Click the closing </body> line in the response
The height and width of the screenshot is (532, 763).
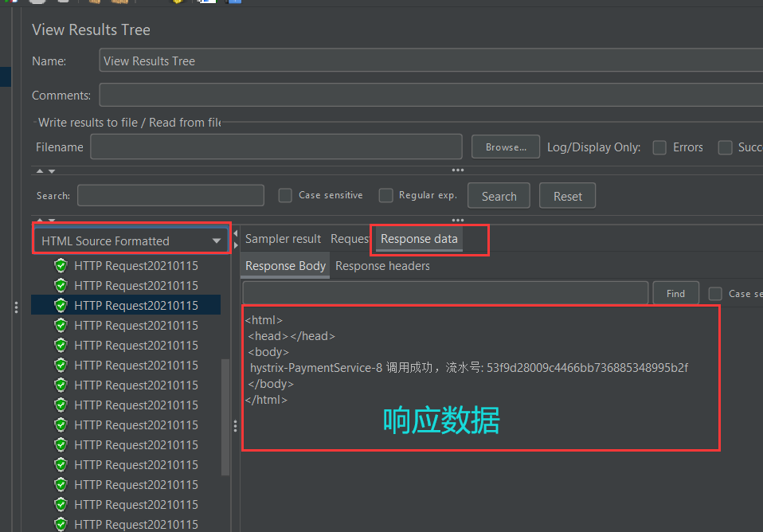tap(271, 384)
